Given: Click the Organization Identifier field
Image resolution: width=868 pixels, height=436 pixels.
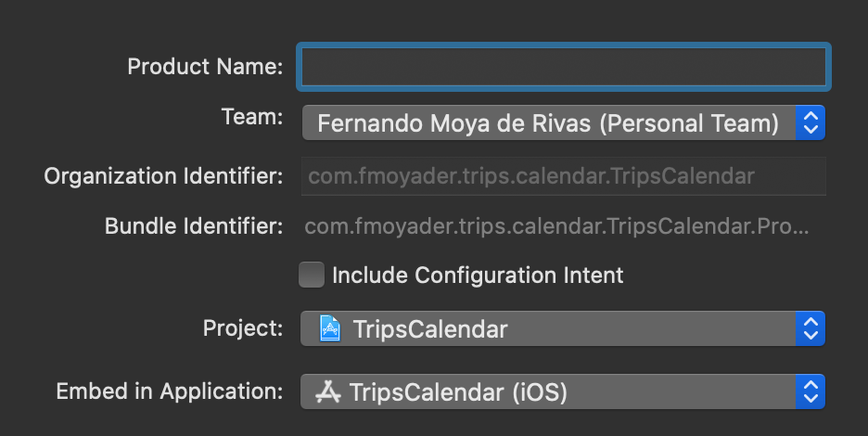Looking at the screenshot, I should pyautogui.click(x=563, y=176).
